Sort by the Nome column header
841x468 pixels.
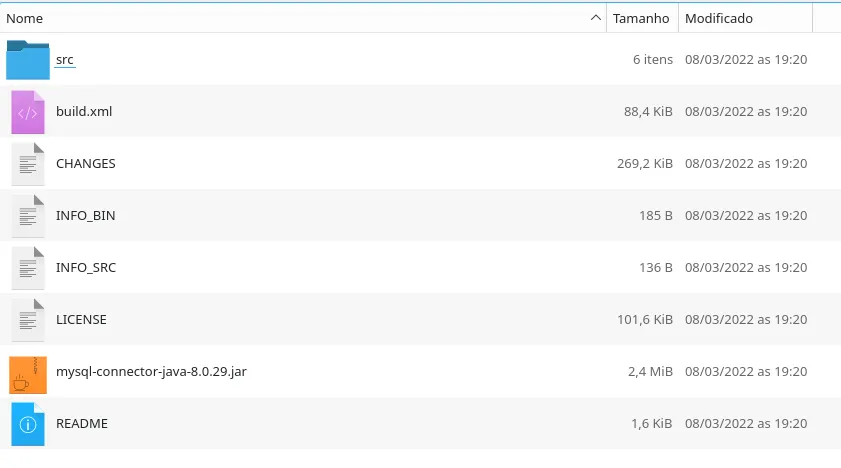303,18
